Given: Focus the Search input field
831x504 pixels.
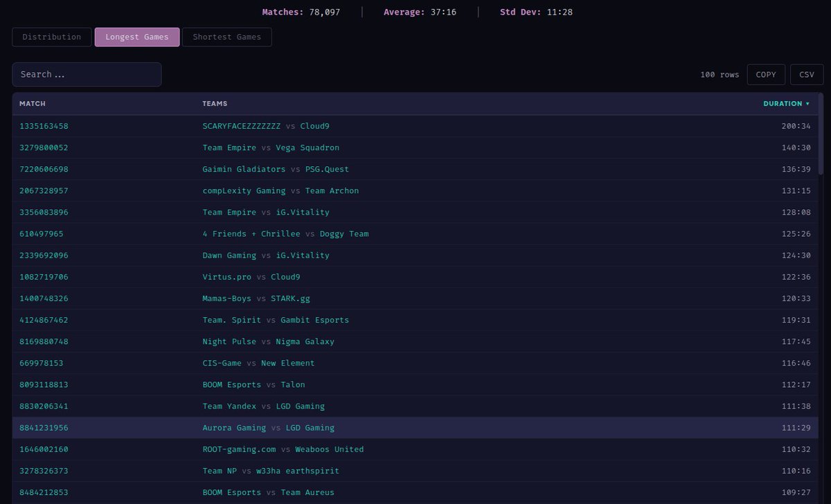Looking at the screenshot, I should click(87, 74).
